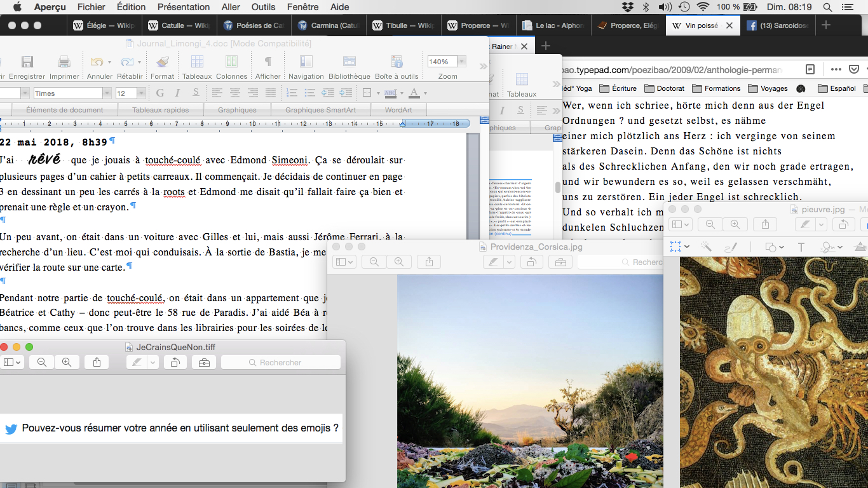Viewport: 868px width, 488px height.
Task: Open the Times font name dropdown
Action: (x=107, y=93)
